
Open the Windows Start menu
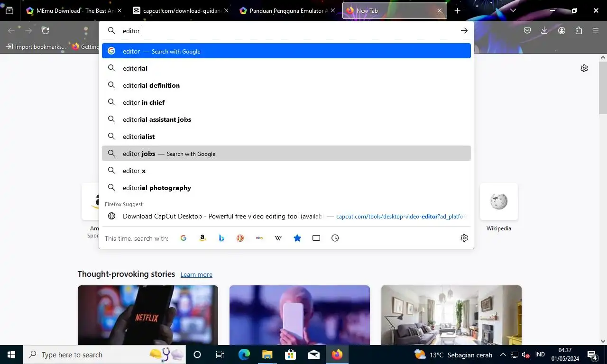(x=11, y=355)
